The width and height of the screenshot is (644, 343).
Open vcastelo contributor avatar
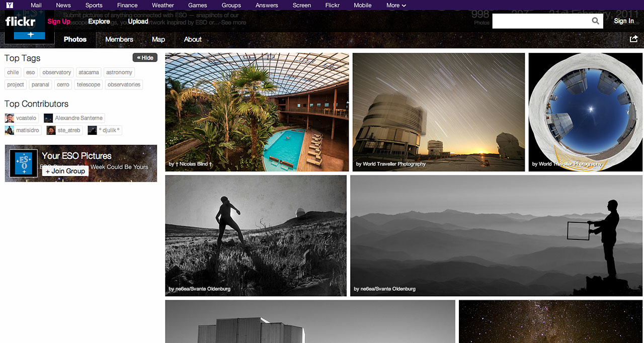pos(9,118)
